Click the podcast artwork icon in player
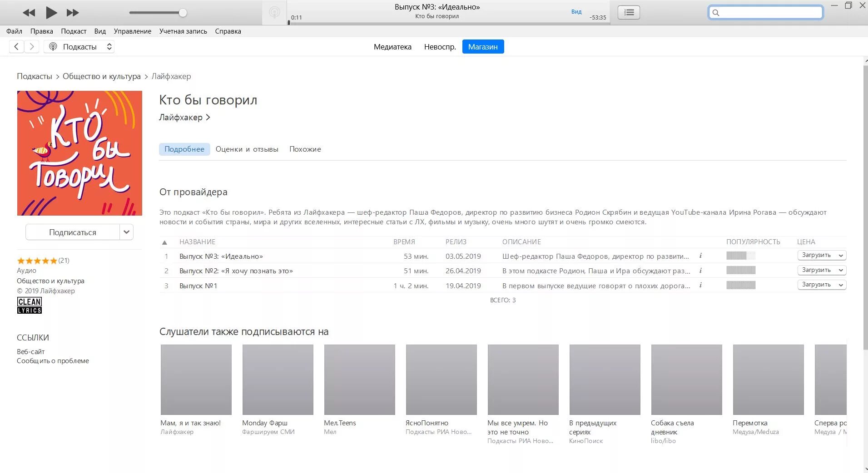Image resolution: width=868 pixels, height=473 pixels. tap(274, 13)
